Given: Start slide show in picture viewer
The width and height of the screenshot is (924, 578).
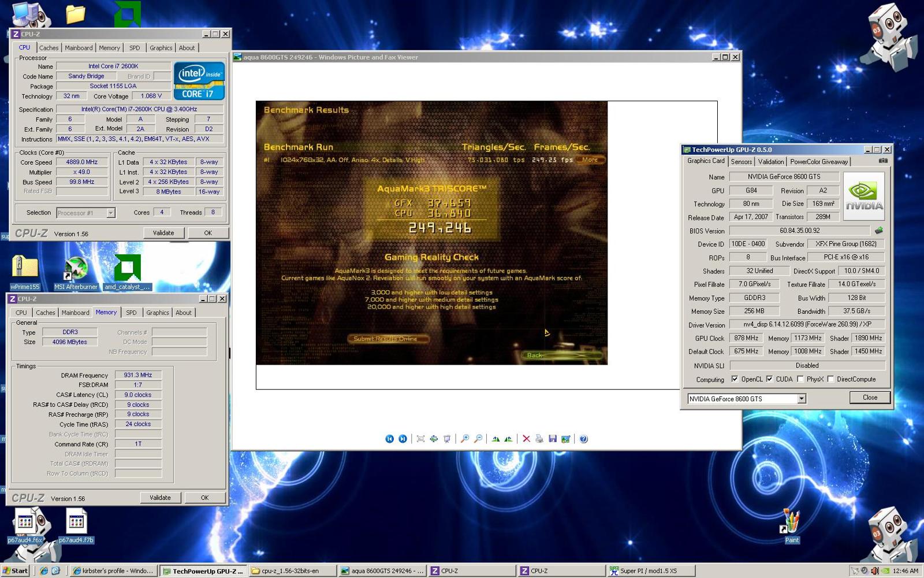Looking at the screenshot, I should coord(447,439).
